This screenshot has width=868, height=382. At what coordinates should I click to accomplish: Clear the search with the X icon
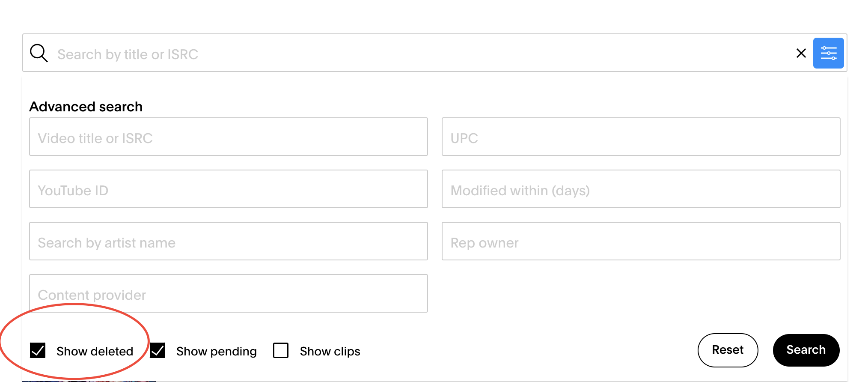pyautogui.click(x=801, y=53)
